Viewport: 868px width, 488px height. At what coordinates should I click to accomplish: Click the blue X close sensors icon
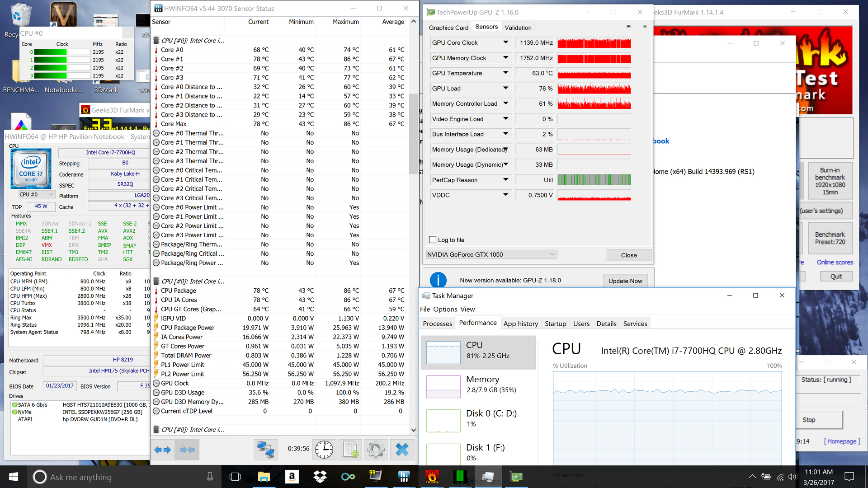(x=401, y=450)
